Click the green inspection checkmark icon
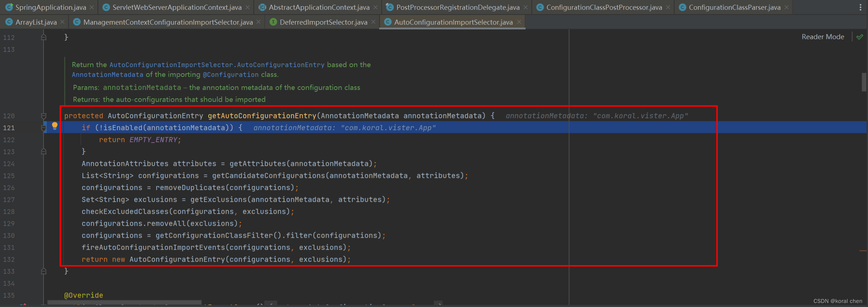The image size is (868, 307). click(x=860, y=37)
